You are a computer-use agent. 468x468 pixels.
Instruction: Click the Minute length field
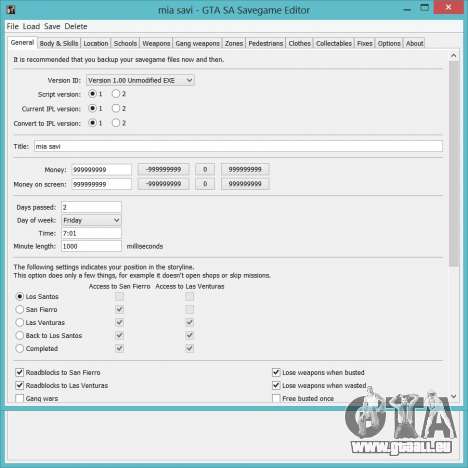coord(91,246)
